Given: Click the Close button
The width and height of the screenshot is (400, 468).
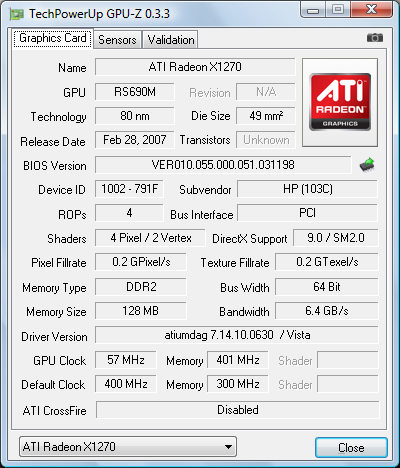Looking at the screenshot, I should (351, 447).
